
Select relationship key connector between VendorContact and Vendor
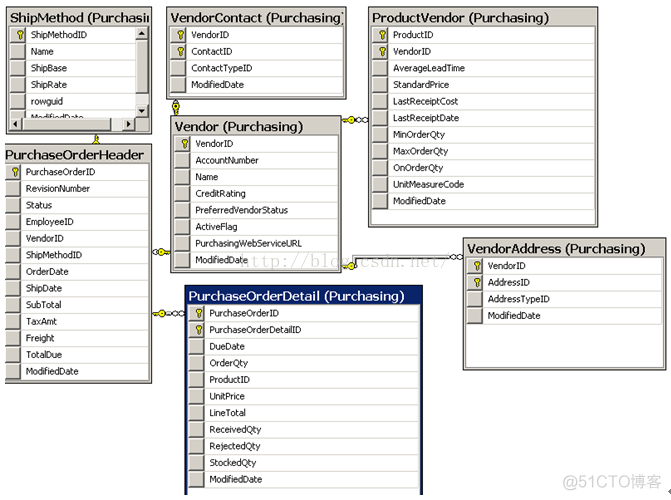click(175, 107)
